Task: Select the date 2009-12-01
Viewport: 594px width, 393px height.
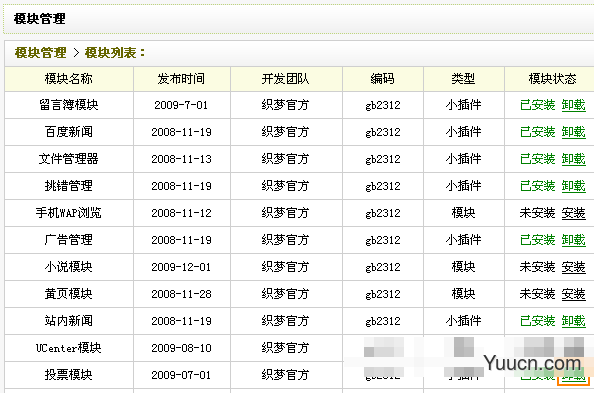Action: [x=181, y=267]
